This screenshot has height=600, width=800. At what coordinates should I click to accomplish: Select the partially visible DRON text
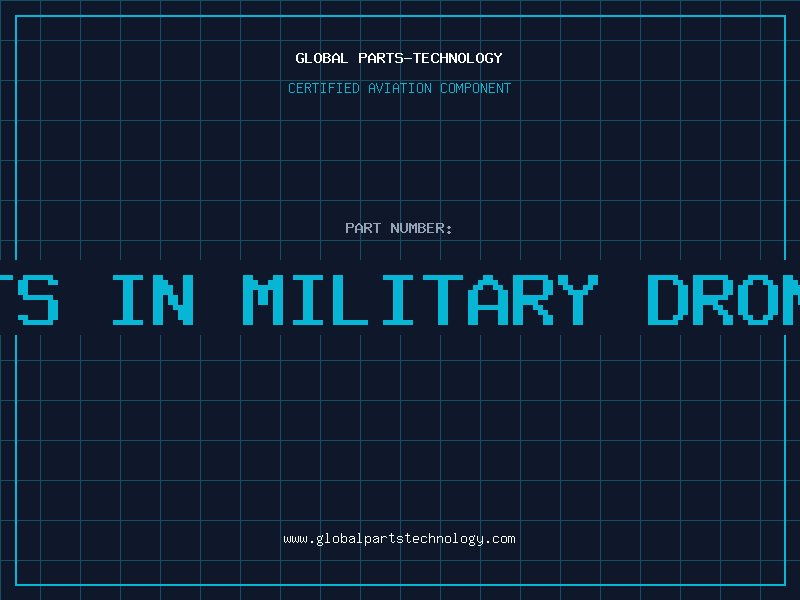(723, 299)
